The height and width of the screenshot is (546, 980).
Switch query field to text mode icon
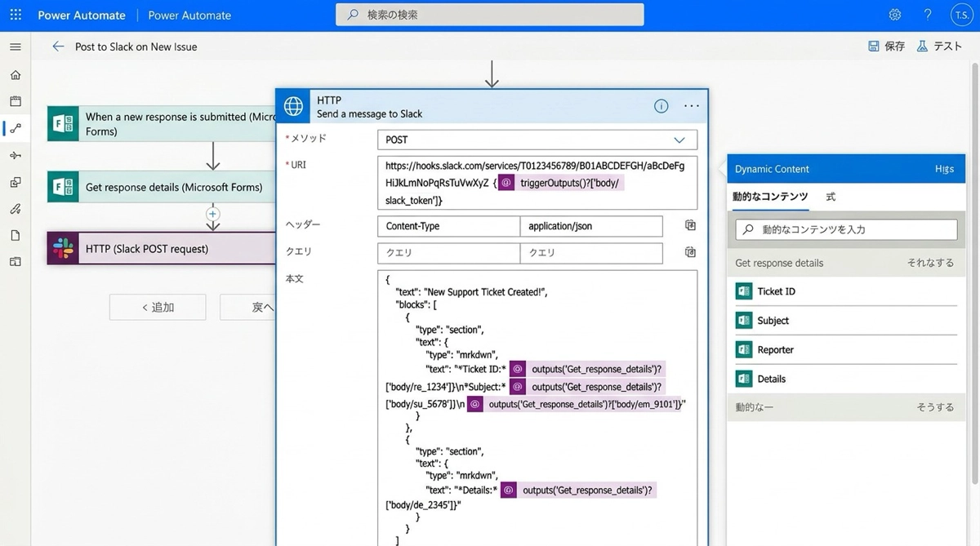click(x=690, y=252)
